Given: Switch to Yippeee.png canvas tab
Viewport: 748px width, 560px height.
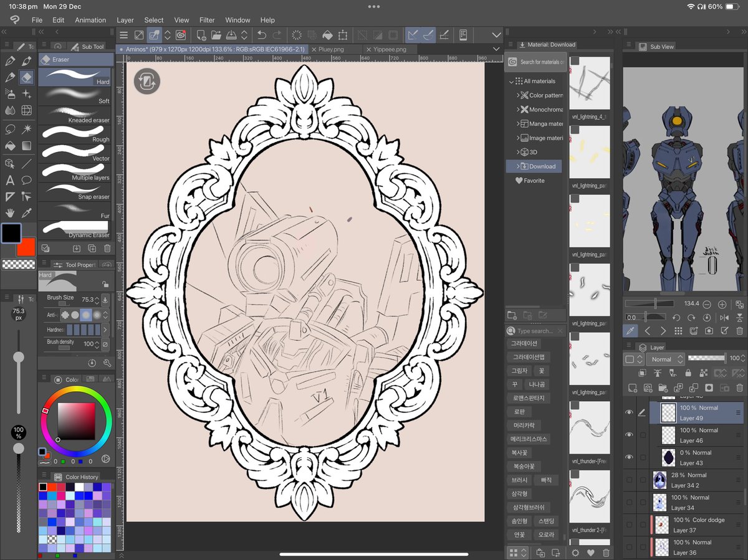Looking at the screenshot, I should (x=390, y=49).
